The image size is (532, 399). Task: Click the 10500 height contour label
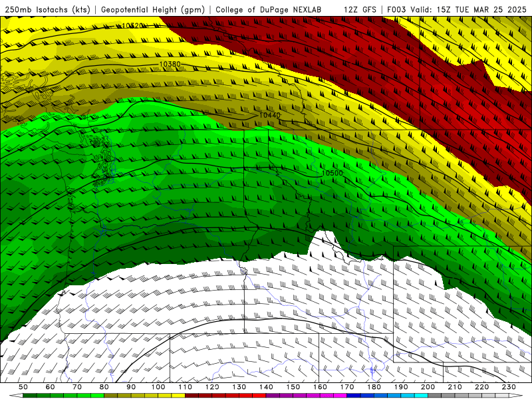point(332,173)
